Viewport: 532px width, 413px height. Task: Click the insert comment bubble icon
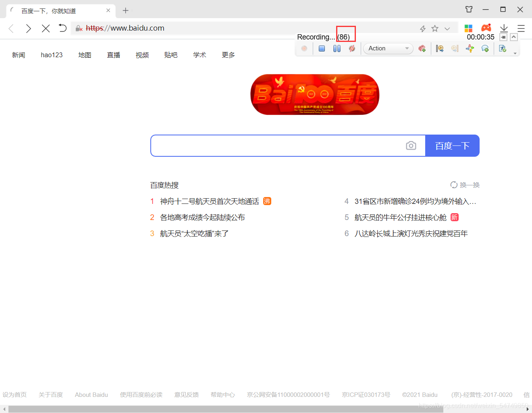coord(485,48)
